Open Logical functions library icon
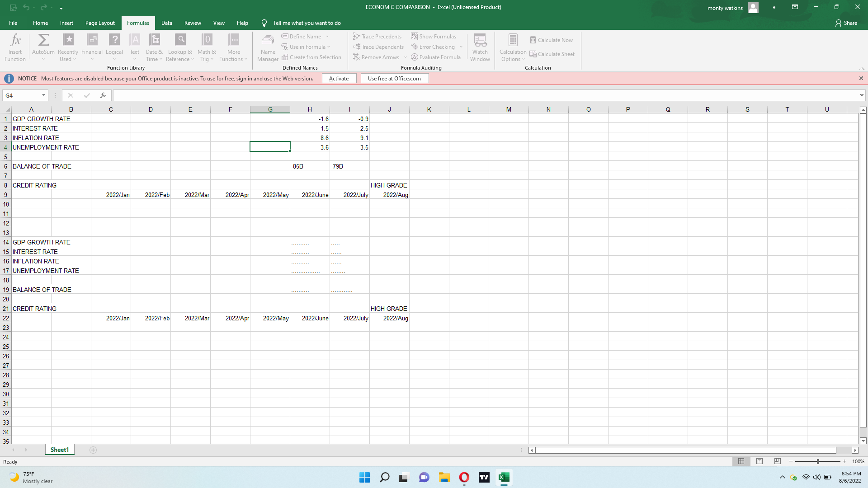Image resolution: width=868 pixels, height=488 pixels. click(114, 41)
